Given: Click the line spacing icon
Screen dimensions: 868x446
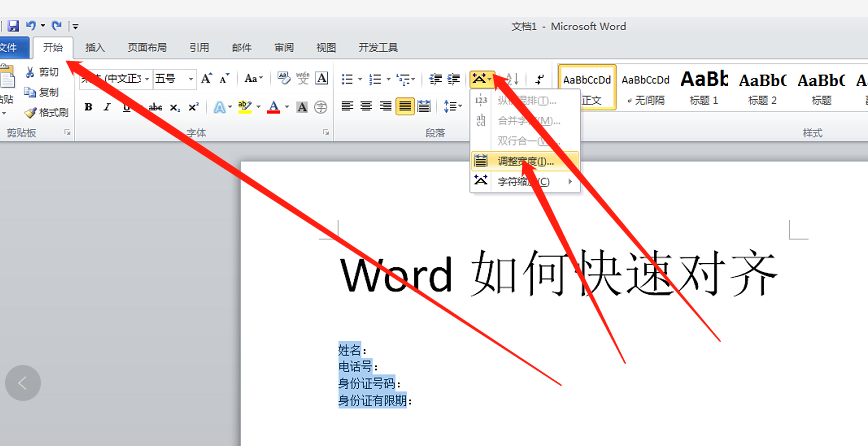Looking at the screenshot, I should click(x=450, y=106).
